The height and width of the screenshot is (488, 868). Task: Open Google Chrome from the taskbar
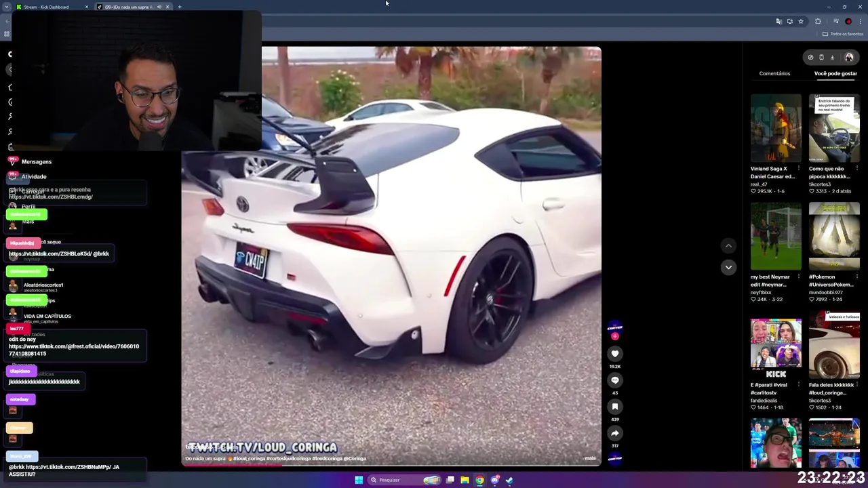coord(479,480)
